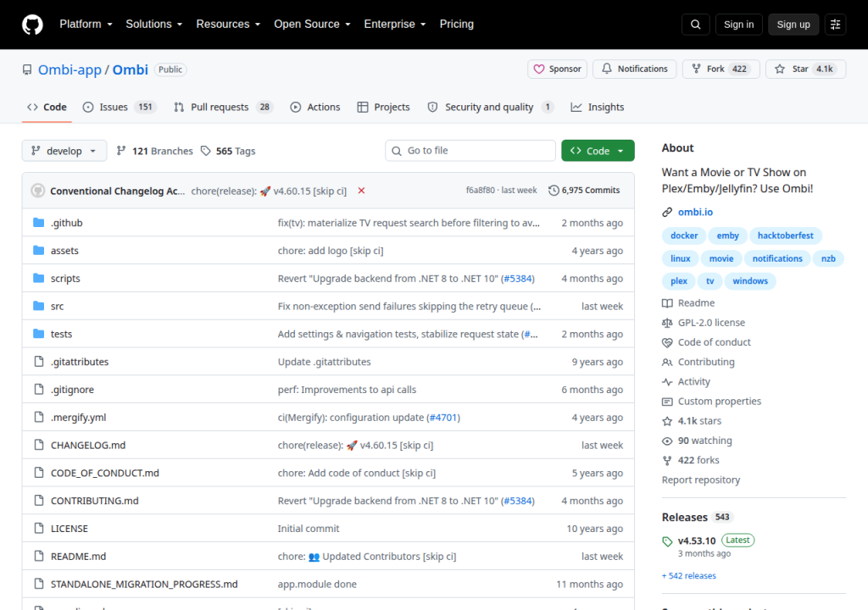Click the Go to file search field

pos(470,151)
